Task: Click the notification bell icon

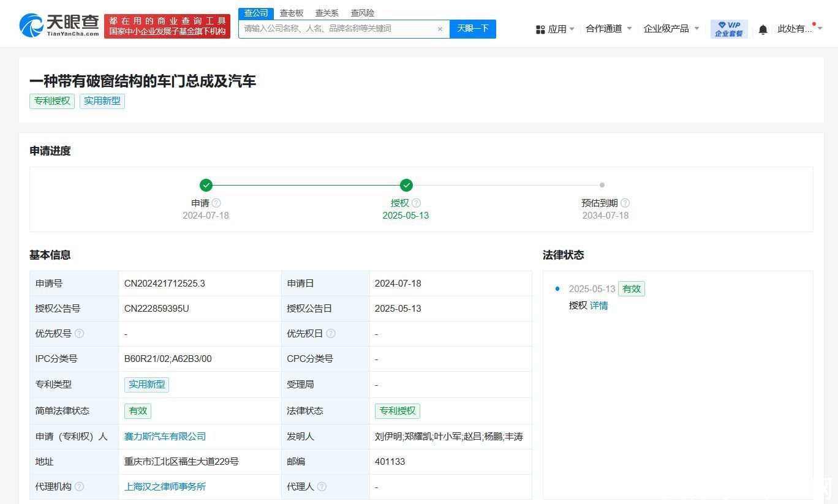Action: 762,29
